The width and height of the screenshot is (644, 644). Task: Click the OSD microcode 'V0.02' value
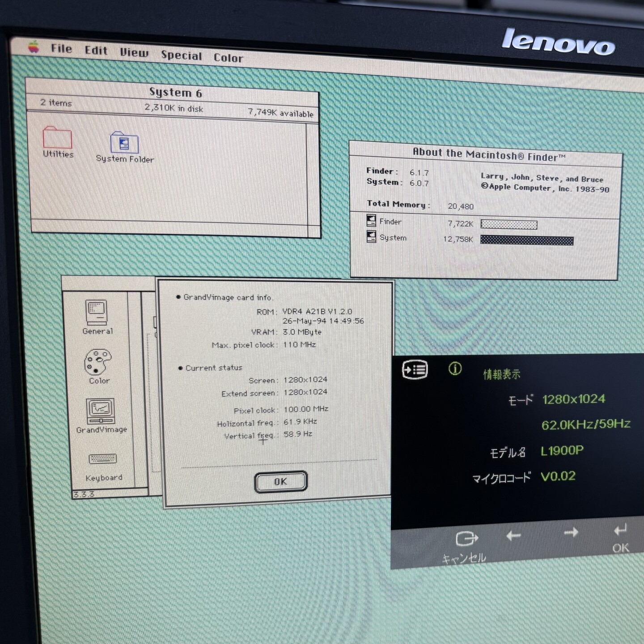tap(558, 476)
